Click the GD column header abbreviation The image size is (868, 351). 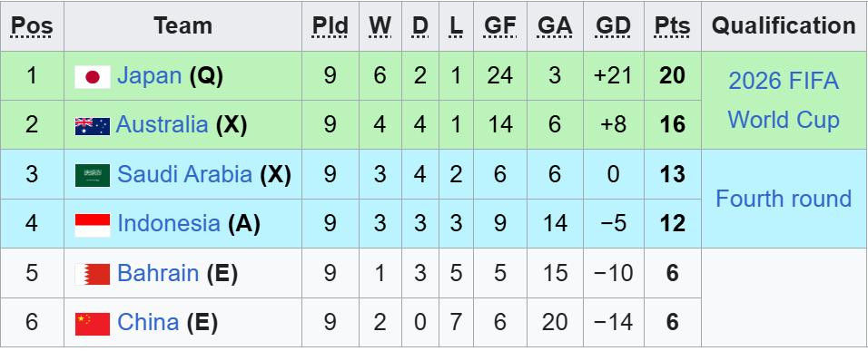[614, 26]
